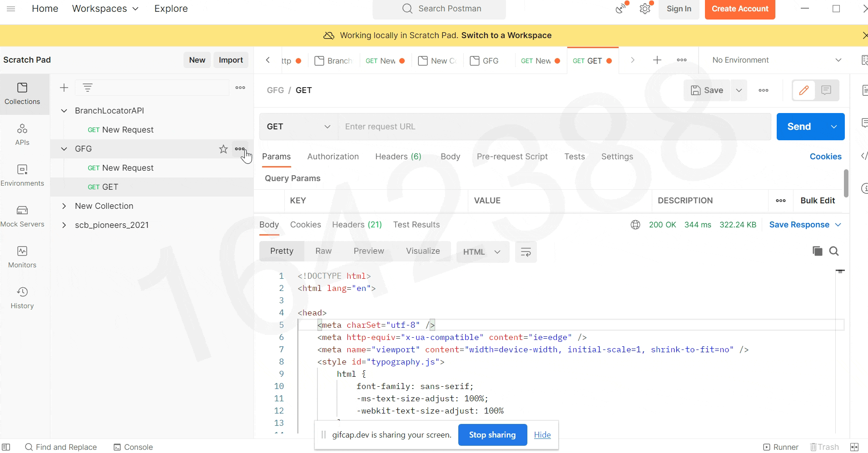Open query params column options ellipsis
The height and width of the screenshot is (453, 868).
point(781,201)
